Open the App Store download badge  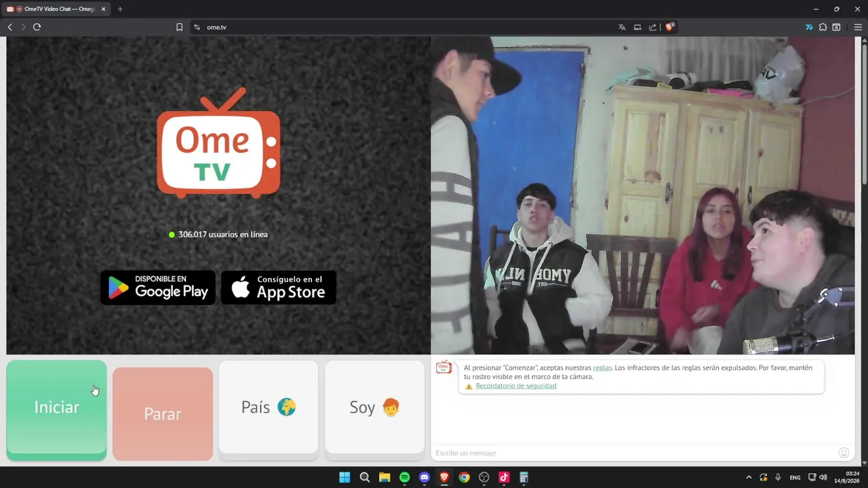pos(279,287)
